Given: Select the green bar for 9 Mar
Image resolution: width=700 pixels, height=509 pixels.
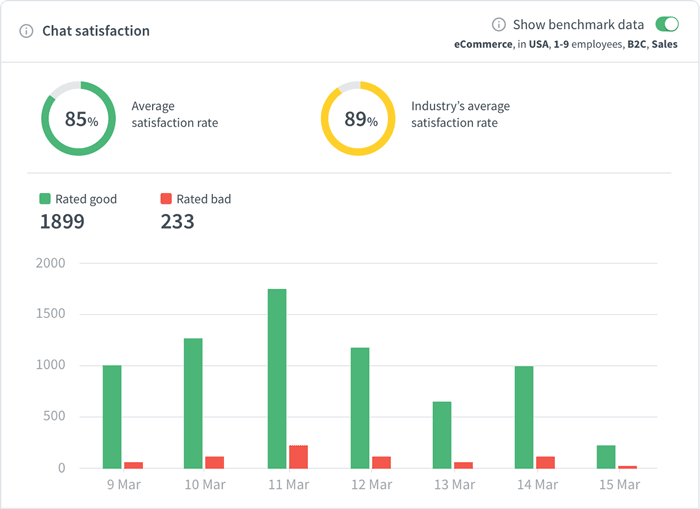Looking at the screenshot, I should point(112,416).
